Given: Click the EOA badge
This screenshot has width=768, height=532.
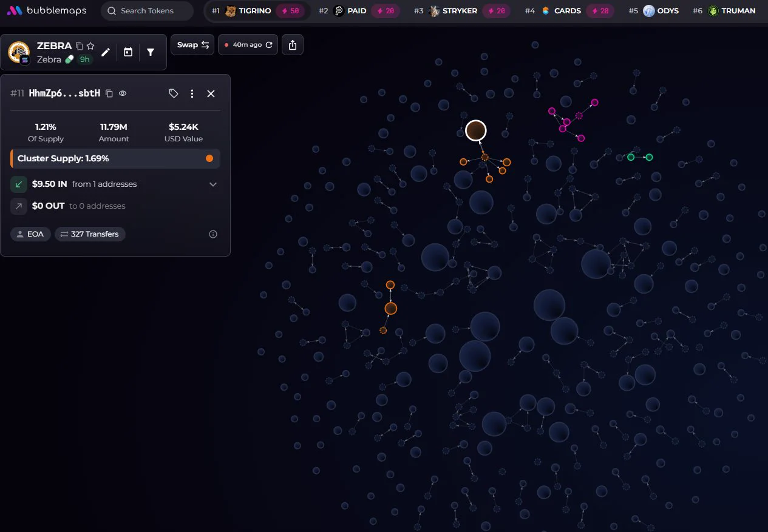Looking at the screenshot, I should coord(31,234).
